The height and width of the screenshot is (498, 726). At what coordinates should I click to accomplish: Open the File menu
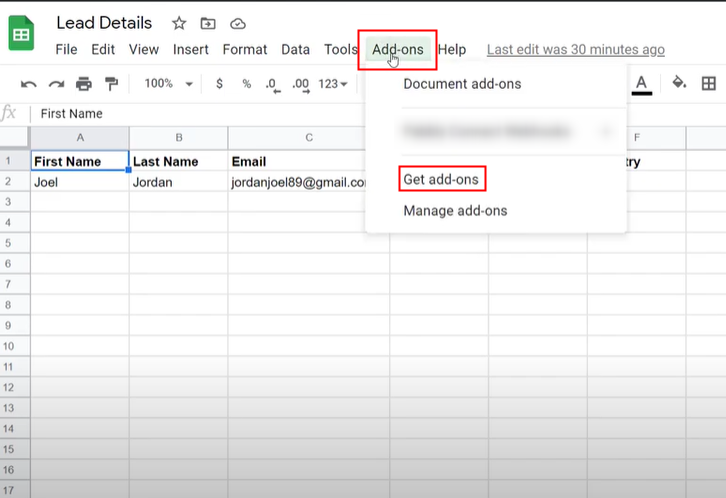66,50
